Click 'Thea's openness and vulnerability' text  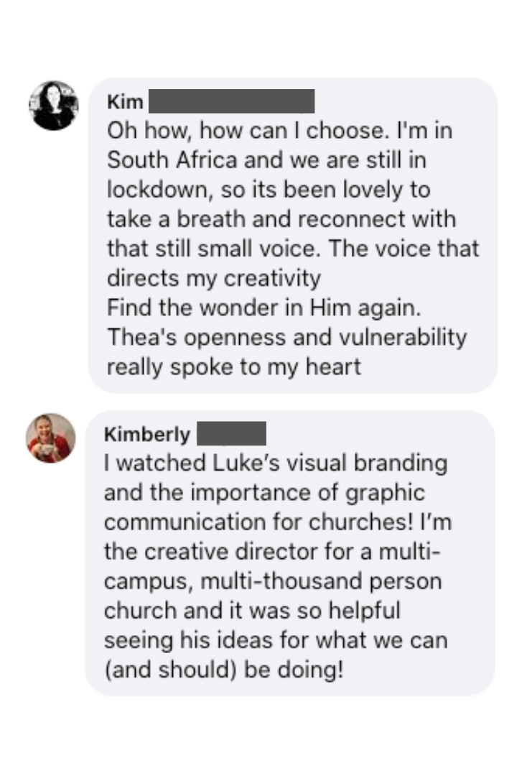point(286,337)
